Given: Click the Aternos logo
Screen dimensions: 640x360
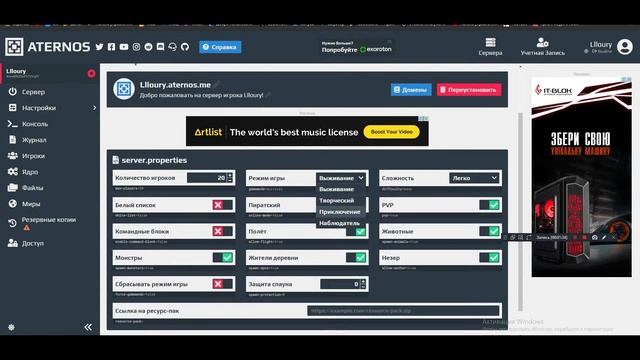Looking at the screenshot, I should (x=47, y=47).
